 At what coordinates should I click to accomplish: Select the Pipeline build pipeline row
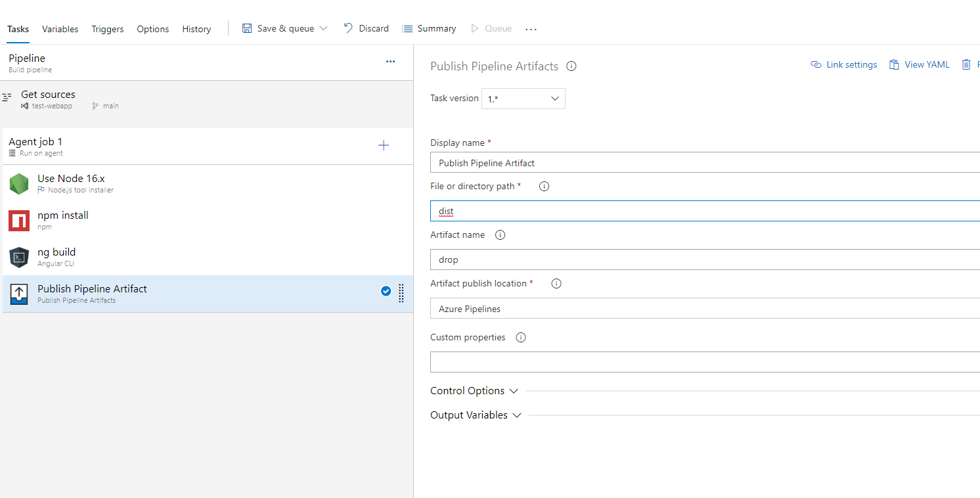(x=207, y=62)
